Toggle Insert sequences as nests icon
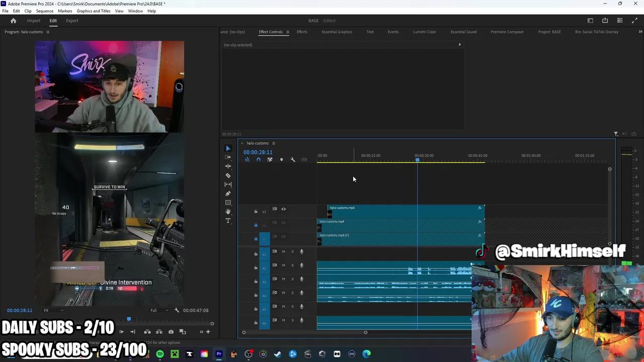Viewport: 644px width, 362px height. (x=247, y=160)
